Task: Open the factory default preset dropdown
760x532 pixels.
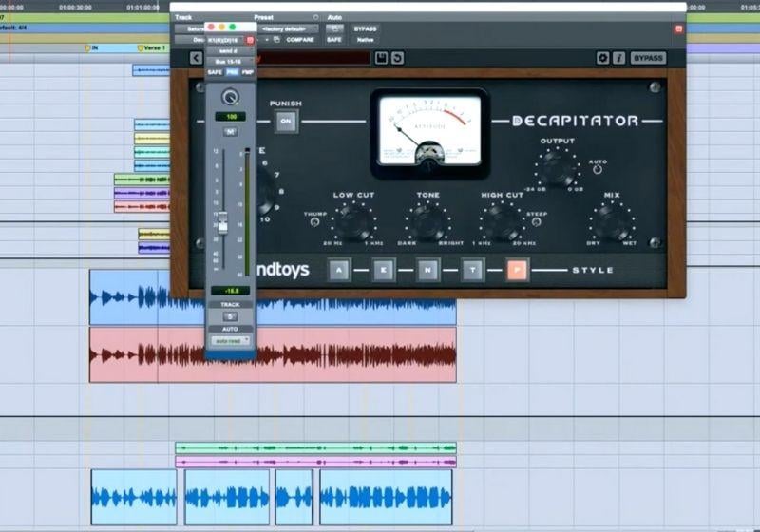Action: click(287, 29)
